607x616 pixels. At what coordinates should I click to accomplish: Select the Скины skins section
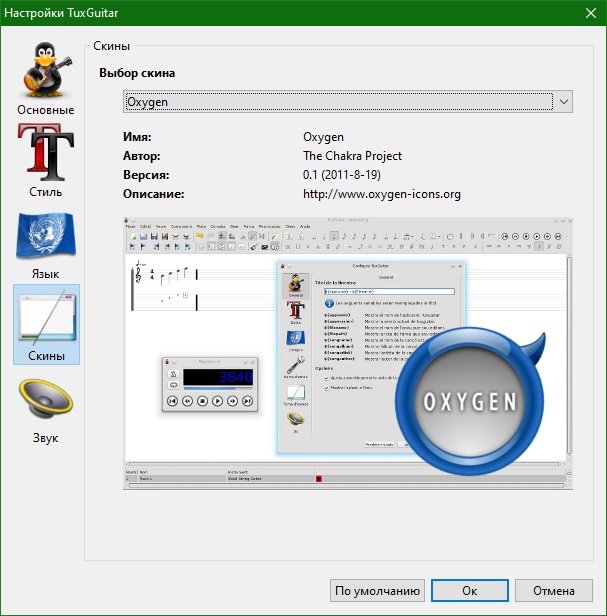click(46, 325)
